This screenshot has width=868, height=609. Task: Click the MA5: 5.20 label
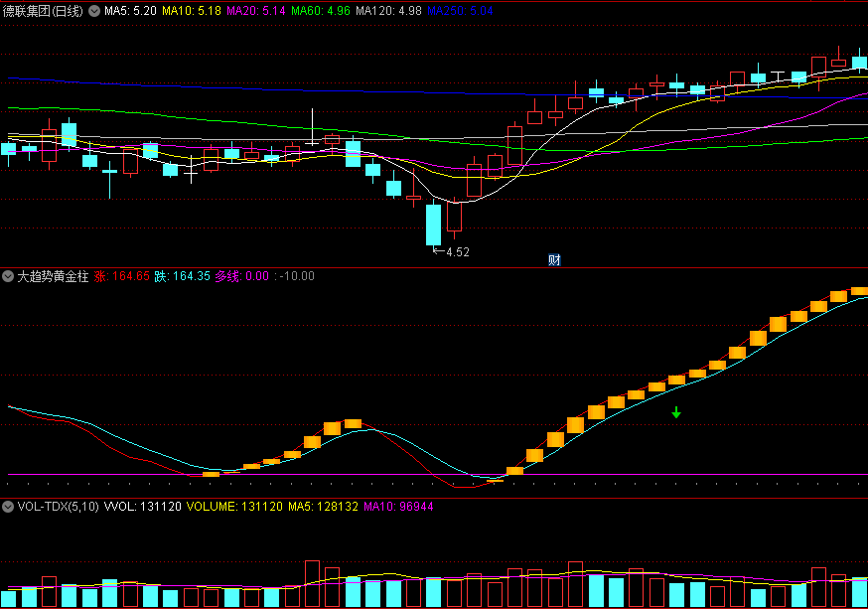click(130, 11)
